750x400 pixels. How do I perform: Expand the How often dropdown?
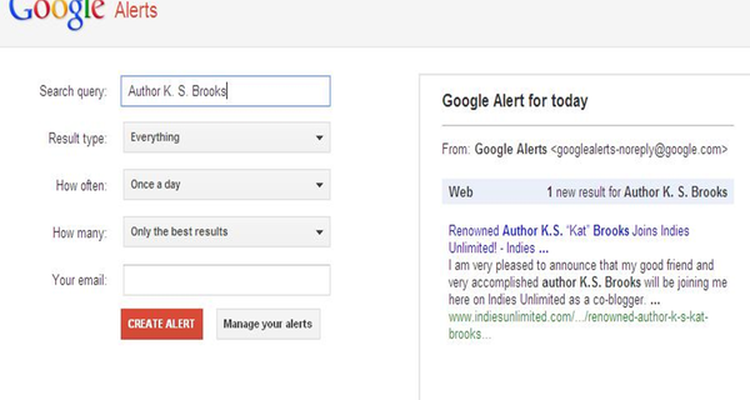click(227, 185)
